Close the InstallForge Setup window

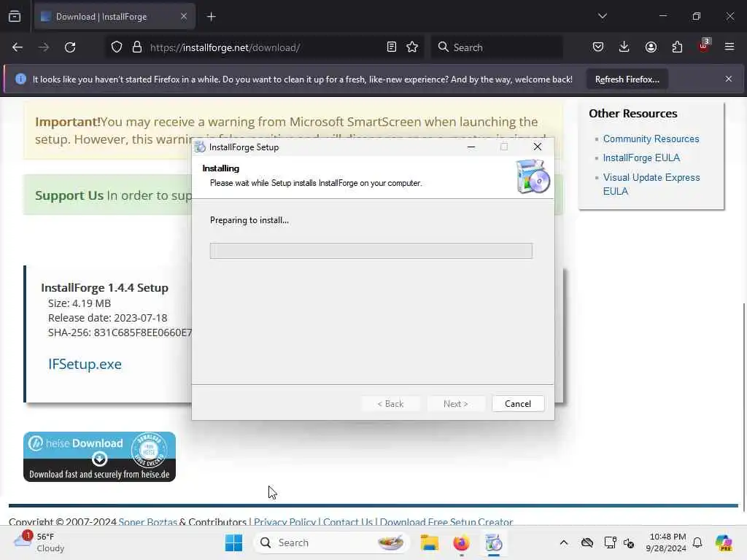point(538,147)
